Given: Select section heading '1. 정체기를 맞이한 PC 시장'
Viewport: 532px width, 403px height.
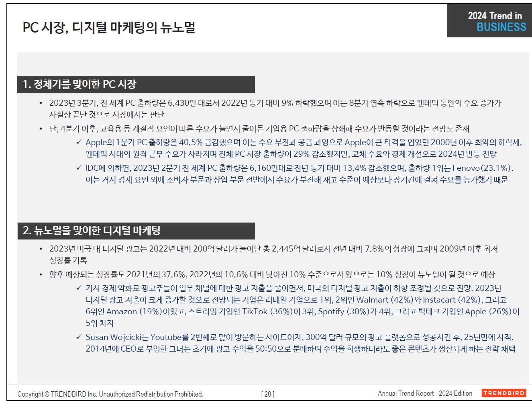Looking at the screenshot, I should [79, 84].
